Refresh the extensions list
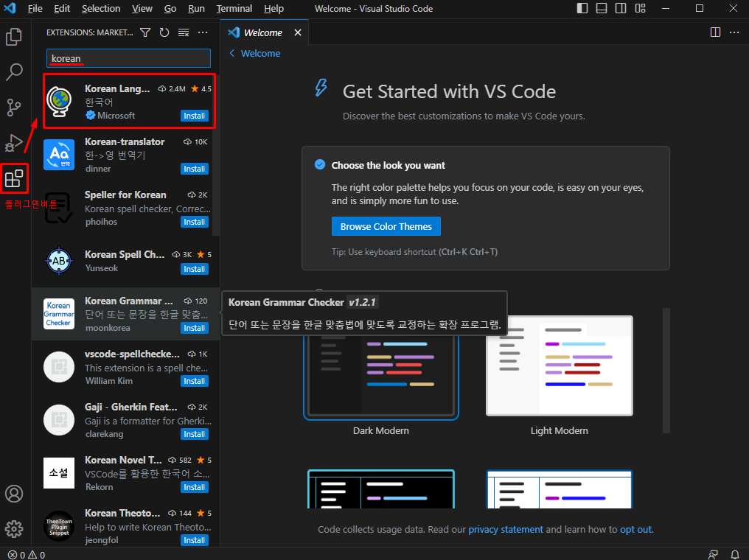This screenshot has height=560, width=749. [x=164, y=32]
